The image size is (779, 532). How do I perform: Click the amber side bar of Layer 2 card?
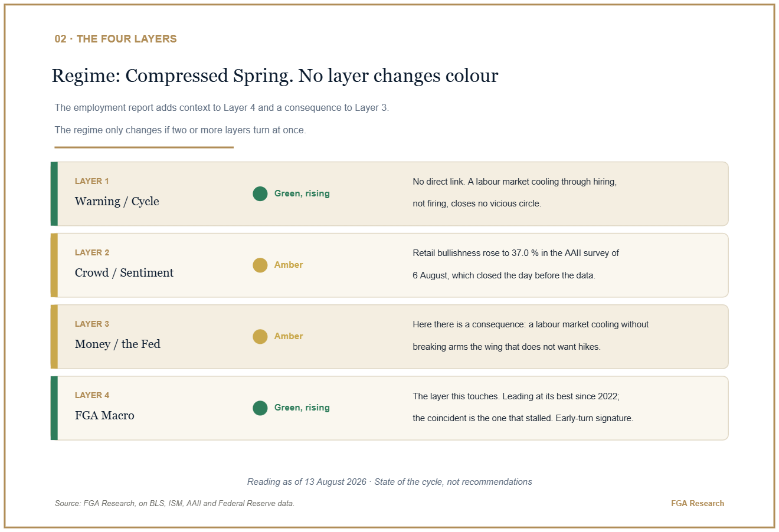pyautogui.click(x=54, y=265)
